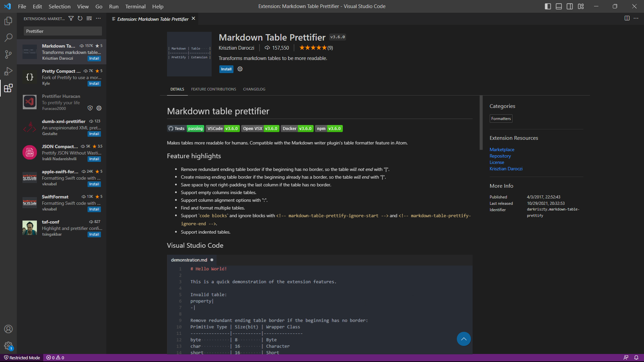Open the File menu
Image resolution: width=644 pixels, height=362 pixels.
click(22, 6)
